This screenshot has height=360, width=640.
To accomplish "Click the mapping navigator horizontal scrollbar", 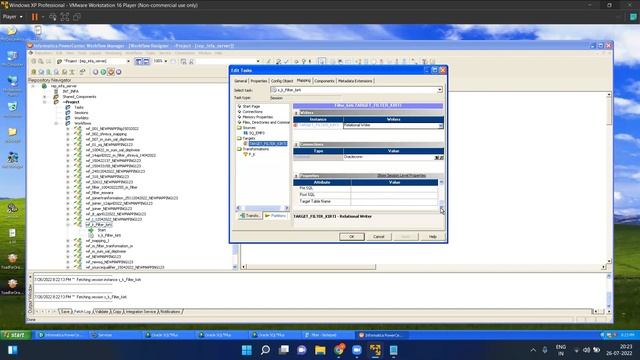I will tap(262, 208).
